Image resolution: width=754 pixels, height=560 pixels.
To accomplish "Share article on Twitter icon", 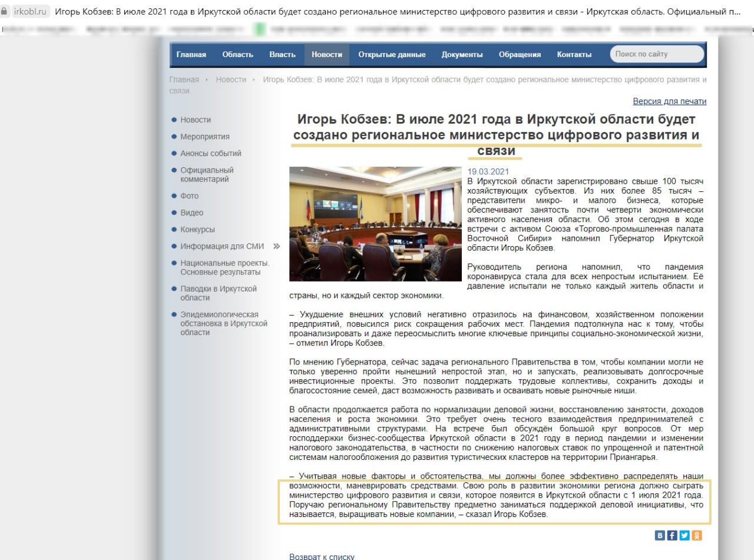I will 684,535.
